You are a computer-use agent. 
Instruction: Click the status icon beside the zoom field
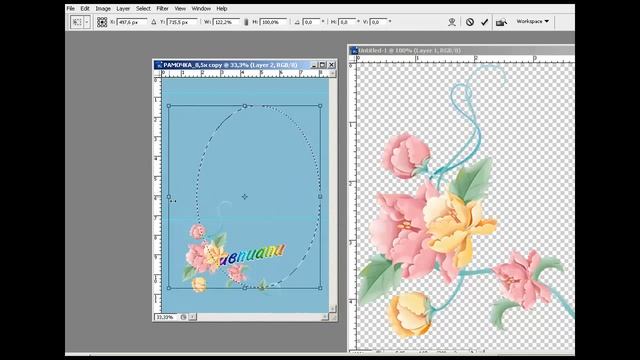pyautogui.click(x=184, y=317)
